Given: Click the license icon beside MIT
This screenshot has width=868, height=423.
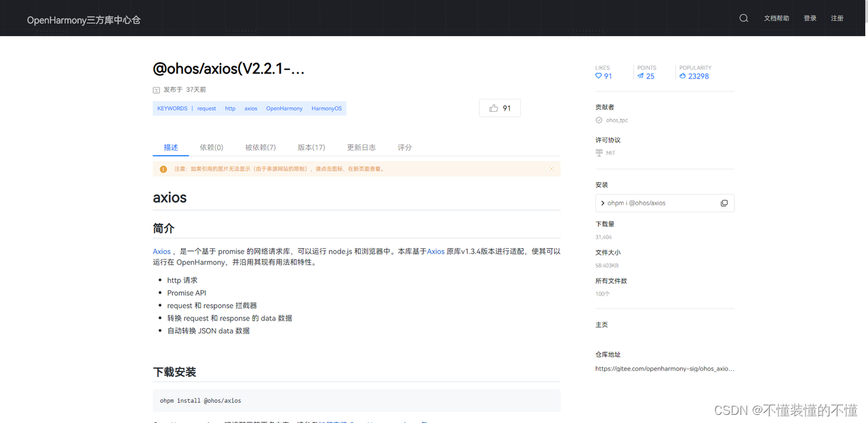Looking at the screenshot, I should pos(599,153).
